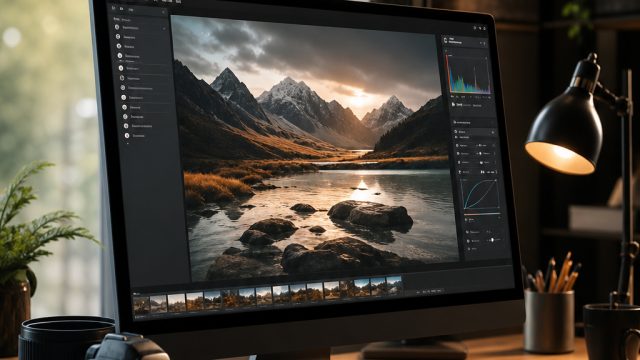This screenshot has width=640, height=360.
Task: Click the fourth circular icon in the left panel list
Action: click(120, 56)
